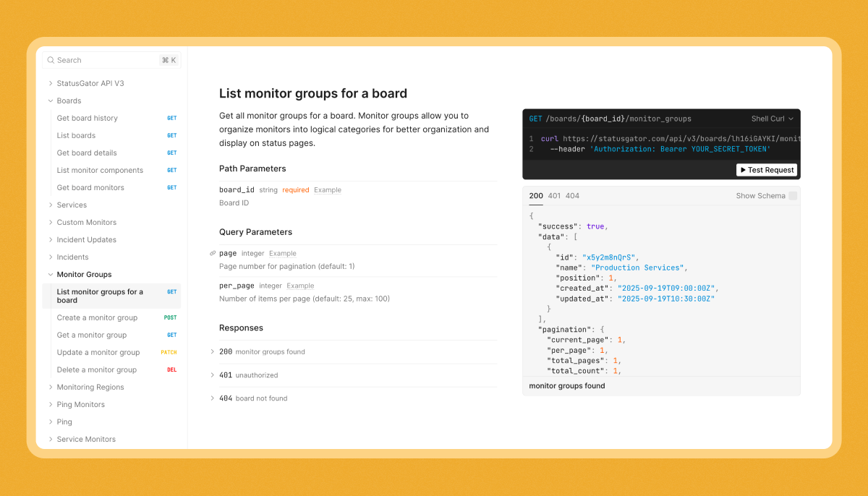
Task: Click the link anchor icon beside page parameter
Action: [213, 254]
